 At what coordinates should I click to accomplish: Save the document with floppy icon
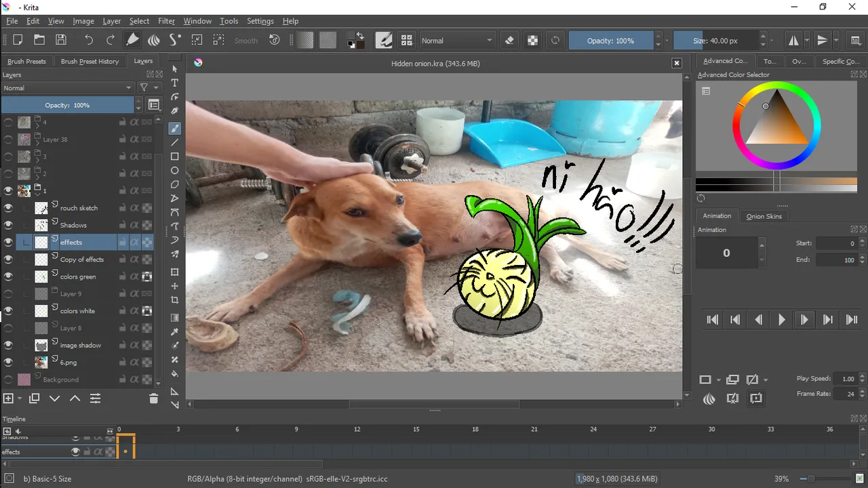pyautogui.click(x=61, y=40)
